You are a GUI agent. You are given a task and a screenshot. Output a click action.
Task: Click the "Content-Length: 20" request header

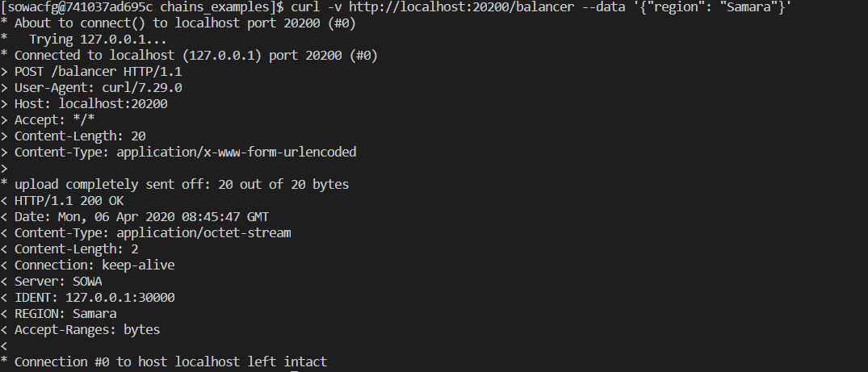coord(80,136)
